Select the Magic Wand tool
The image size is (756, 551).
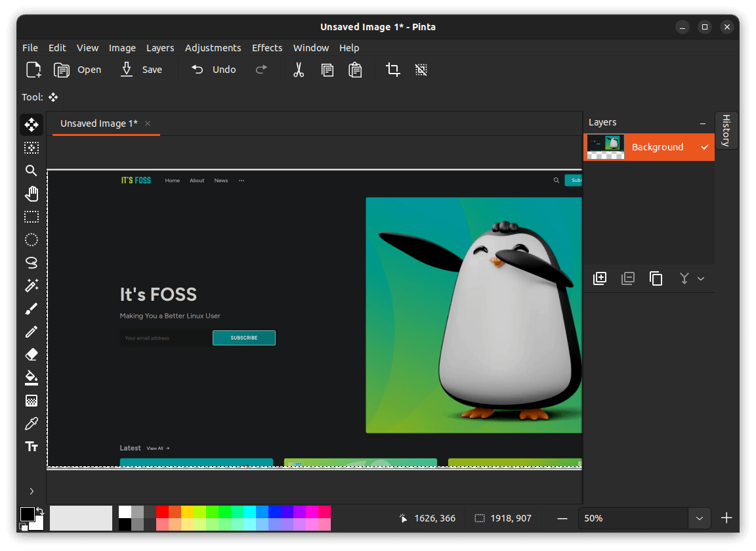point(31,285)
